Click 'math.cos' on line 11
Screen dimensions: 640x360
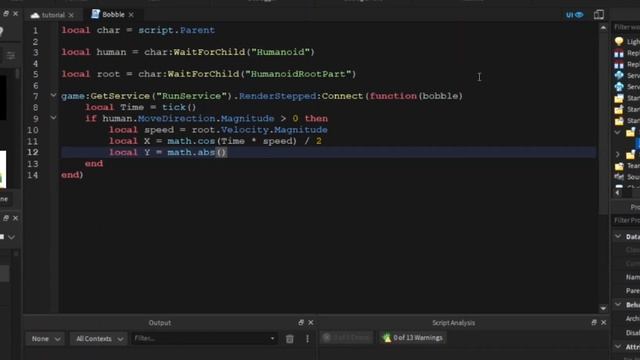coord(191,141)
